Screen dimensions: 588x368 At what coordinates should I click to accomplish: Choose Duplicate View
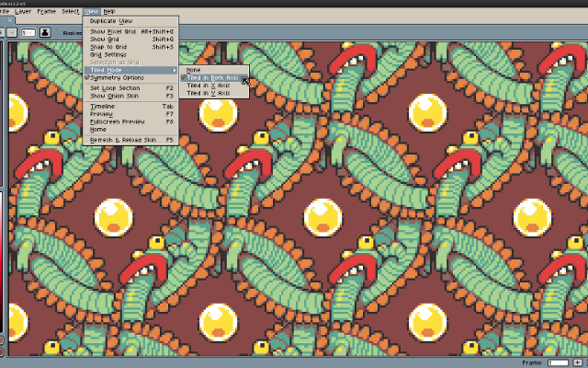tap(130, 21)
